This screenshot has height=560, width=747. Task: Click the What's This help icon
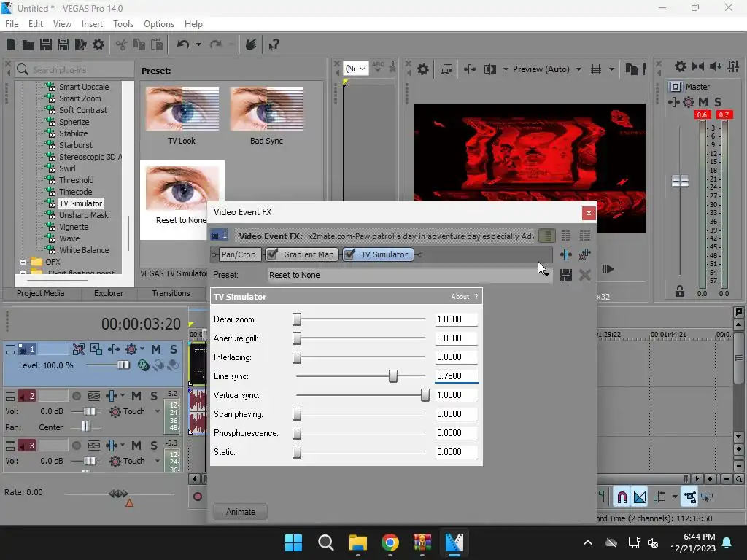click(x=274, y=44)
